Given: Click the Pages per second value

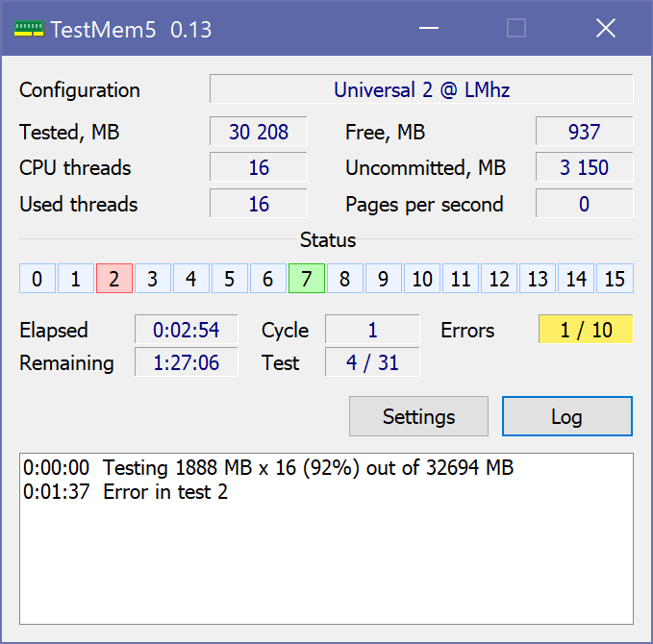Looking at the screenshot, I should click(x=584, y=204).
